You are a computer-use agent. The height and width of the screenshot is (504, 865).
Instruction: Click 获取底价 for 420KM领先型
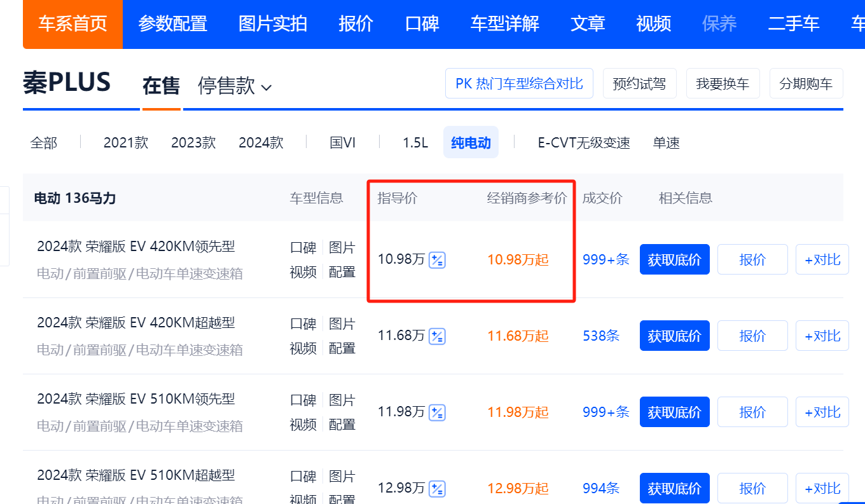click(x=675, y=259)
